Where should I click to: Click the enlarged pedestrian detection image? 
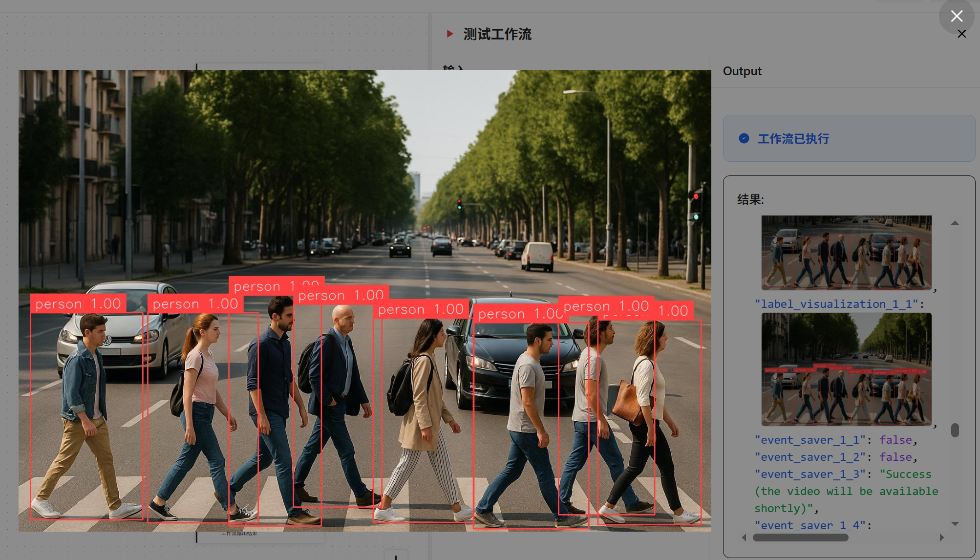[364, 301]
